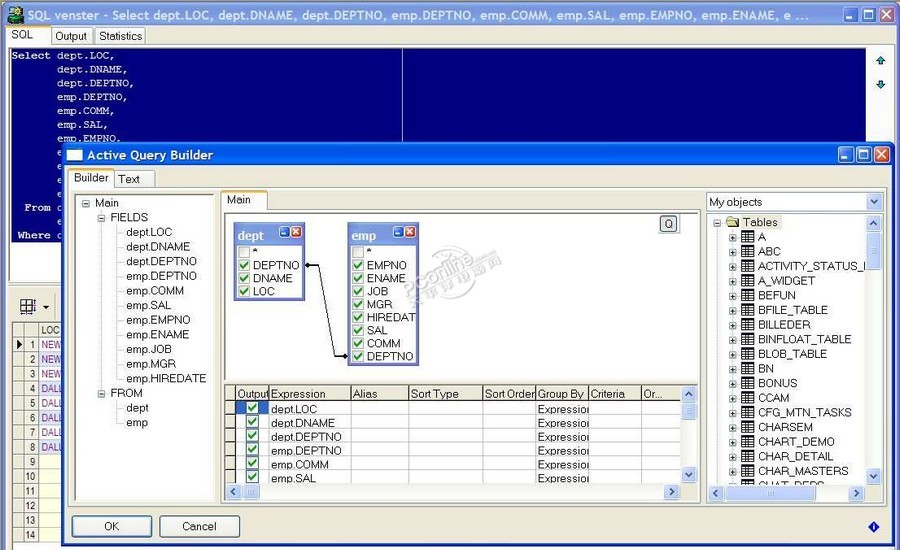Viewport: 900px width, 550px height.
Task: Open the My objects dropdown
Action: click(x=874, y=202)
